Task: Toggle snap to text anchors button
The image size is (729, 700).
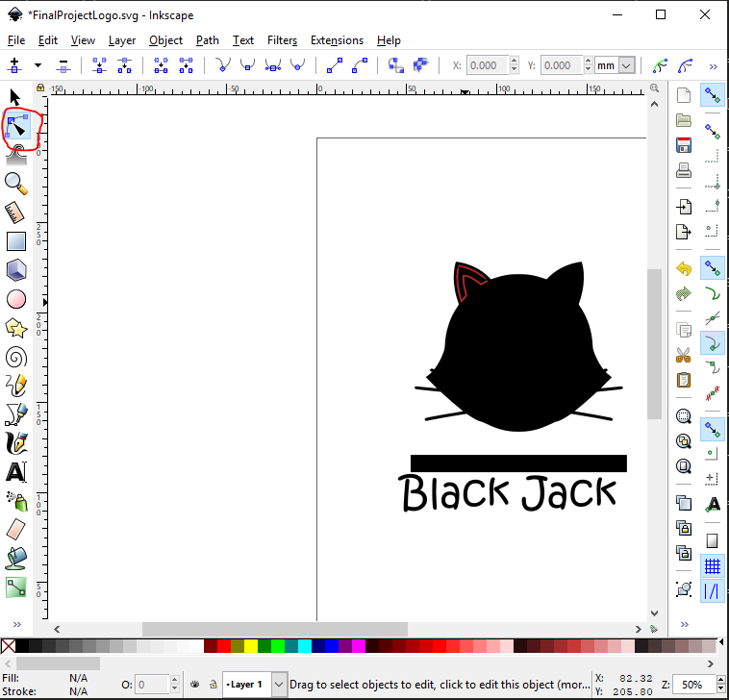Action: [713, 504]
